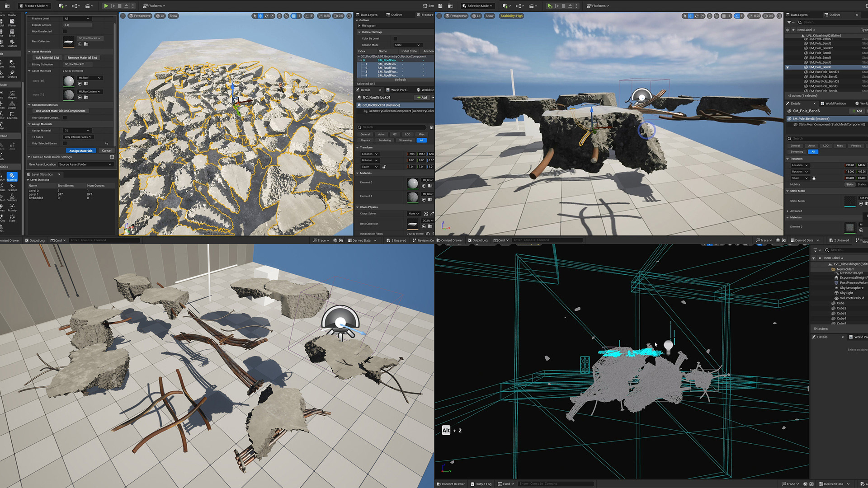This screenshot has width=868, height=488.
Task: Select the Magnet cluster tool
Action: [x=12, y=94]
